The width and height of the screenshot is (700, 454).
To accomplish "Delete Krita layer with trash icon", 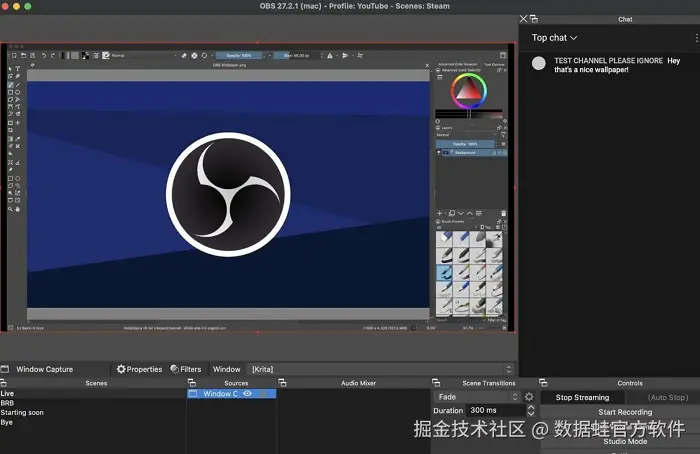I will (x=504, y=213).
